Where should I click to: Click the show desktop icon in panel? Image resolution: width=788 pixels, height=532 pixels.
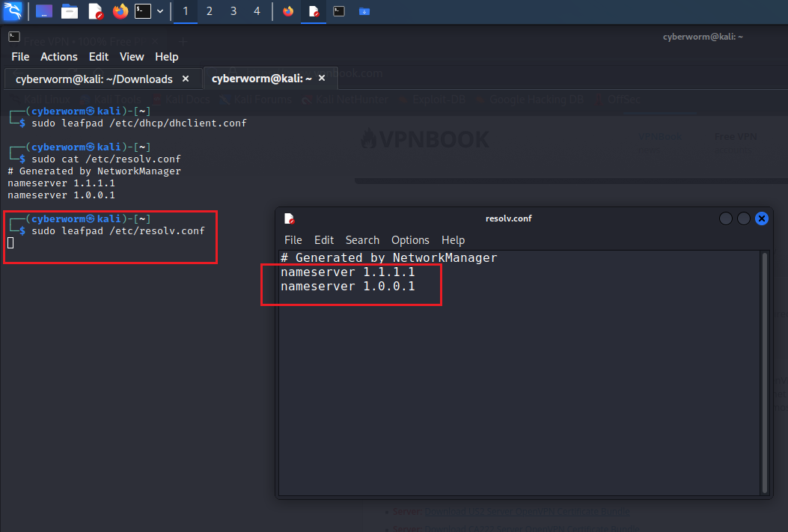click(x=44, y=11)
